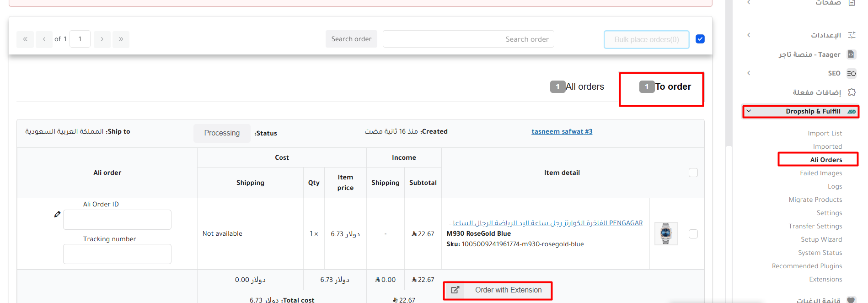Viewport: 868px width, 303px height.
Task: Click the Tracking number input field
Action: point(117,254)
